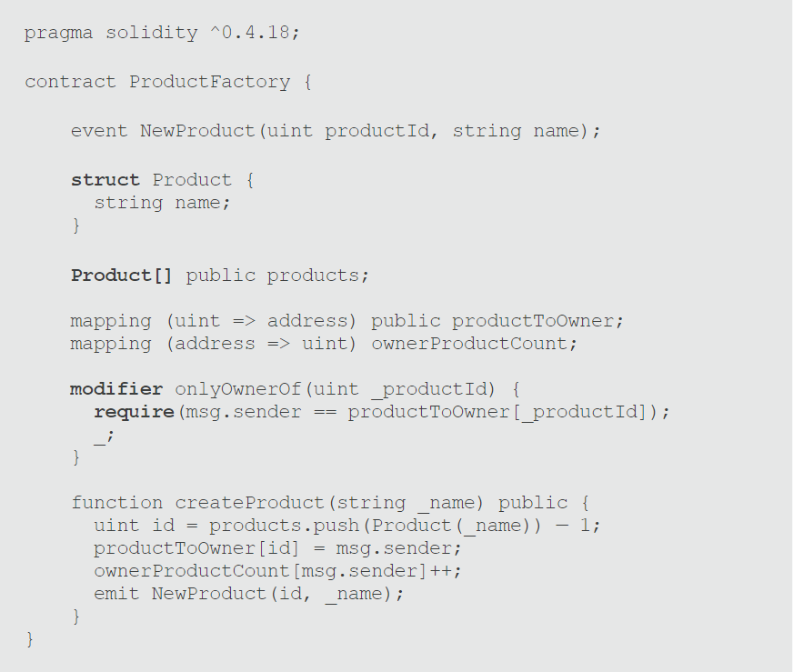Click the bold Product[] array type
Screen dimensions: 793x672
[x=122, y=276]
